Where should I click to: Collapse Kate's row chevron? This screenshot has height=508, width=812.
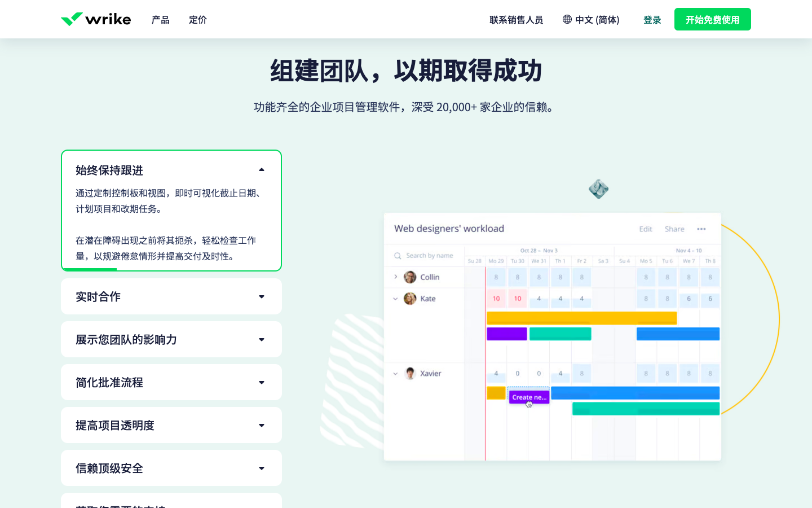click(x=395, y=299)
